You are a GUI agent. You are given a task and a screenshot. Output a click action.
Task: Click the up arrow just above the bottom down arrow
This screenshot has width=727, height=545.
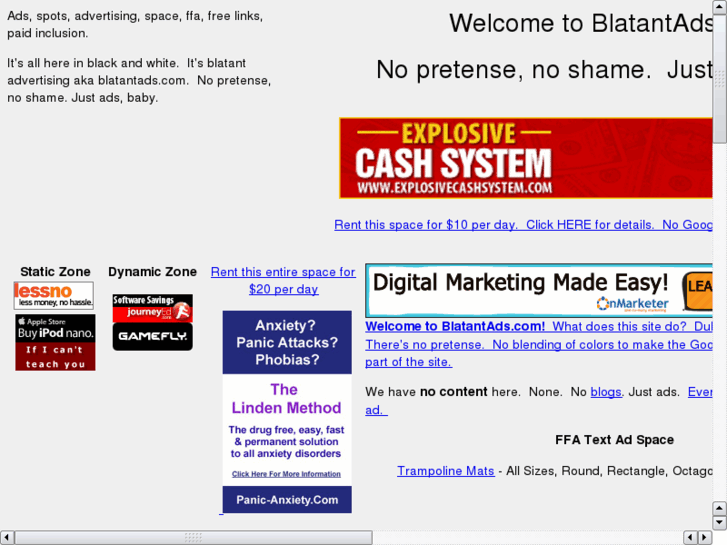point(719,508)
